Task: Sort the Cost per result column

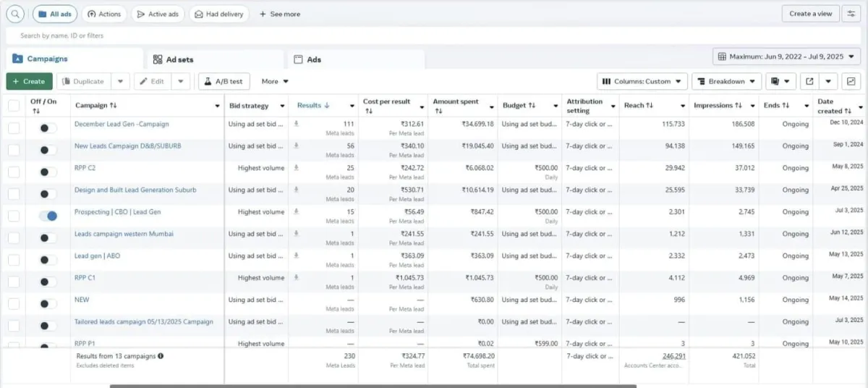Action: click(x=369, y=111)
